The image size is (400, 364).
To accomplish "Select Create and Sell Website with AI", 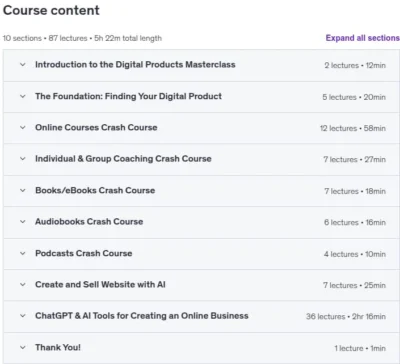I will 100,285.
